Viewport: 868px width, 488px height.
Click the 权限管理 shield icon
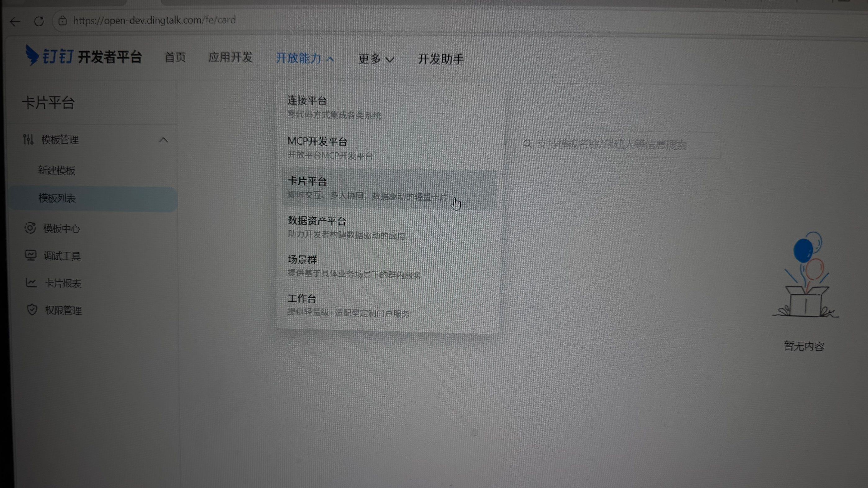[x=32, y=310]
